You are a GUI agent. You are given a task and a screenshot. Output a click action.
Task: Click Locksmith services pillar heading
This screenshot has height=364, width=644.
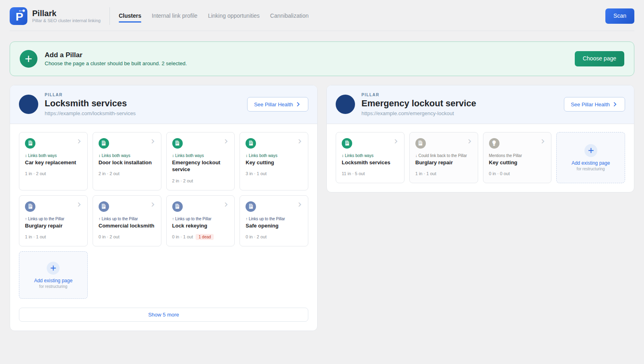(86, 103)
